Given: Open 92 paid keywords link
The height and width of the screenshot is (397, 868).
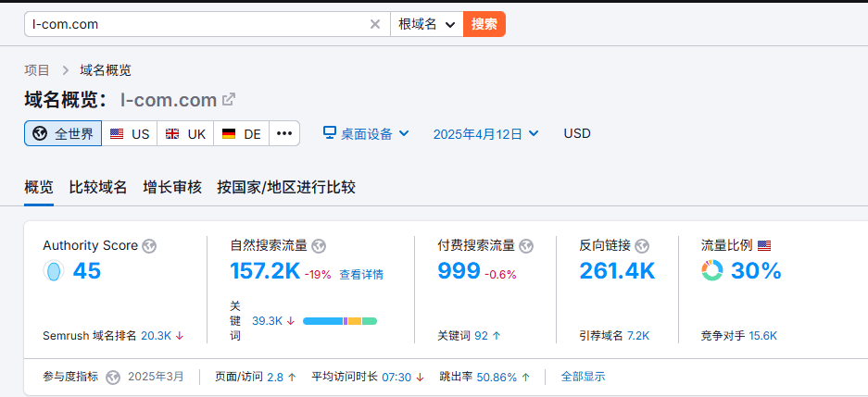Looking at the screenshot, I should [x=482, y=336].
